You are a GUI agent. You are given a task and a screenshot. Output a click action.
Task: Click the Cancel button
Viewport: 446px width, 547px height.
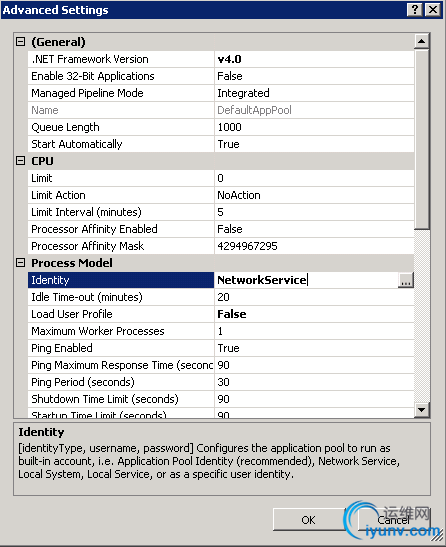tap(394, 520)
